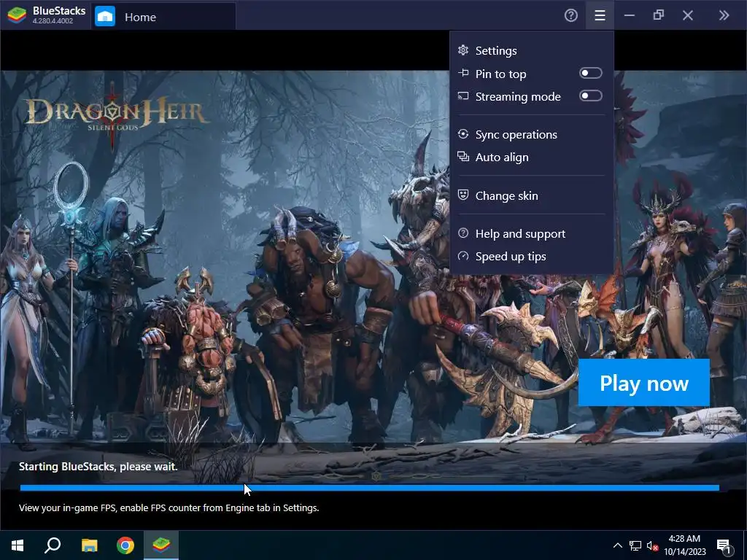Open Settings from the menu
747x560 pixels.
tap(532, 50)
